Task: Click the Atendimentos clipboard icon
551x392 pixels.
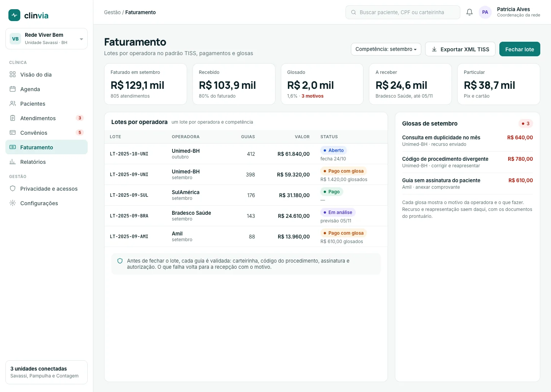Action: pos(13,118)
